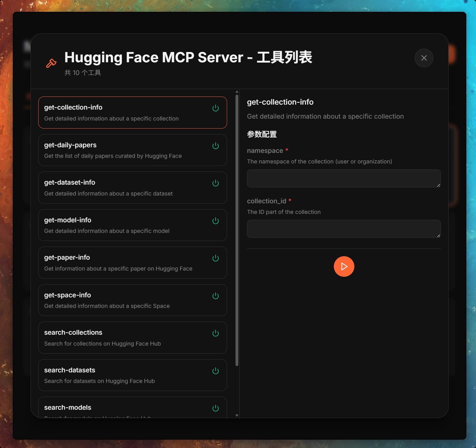The image size is (476, 448).
Task: Toggle the get-space-info power icon
Action: 216,296
